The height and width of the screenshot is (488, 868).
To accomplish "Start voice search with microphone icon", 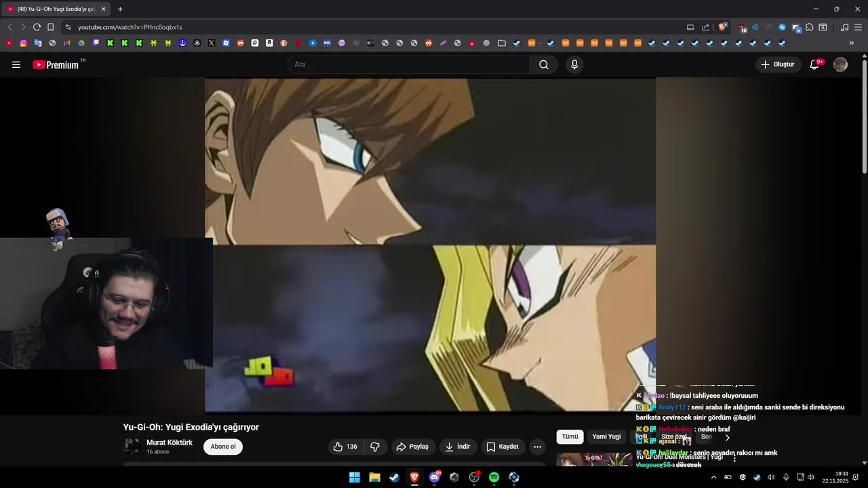I will point(574,64).
